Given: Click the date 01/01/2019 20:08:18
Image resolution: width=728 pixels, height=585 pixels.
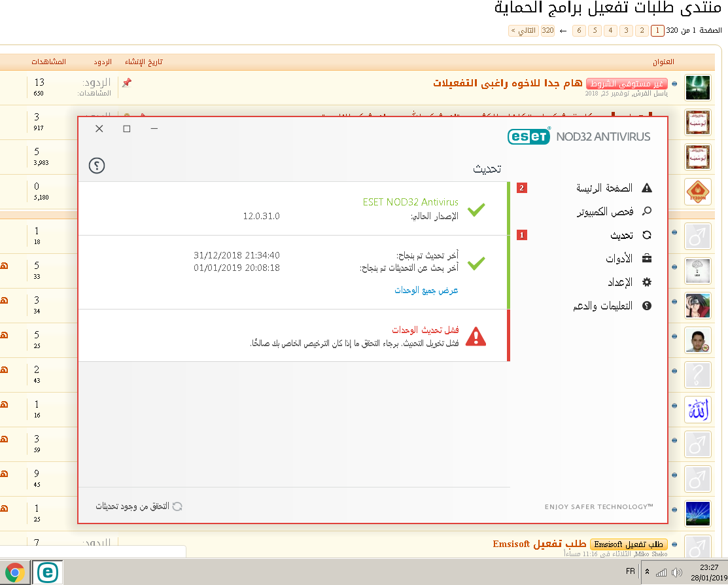Looking at the screenshot, I should point(237,268).
